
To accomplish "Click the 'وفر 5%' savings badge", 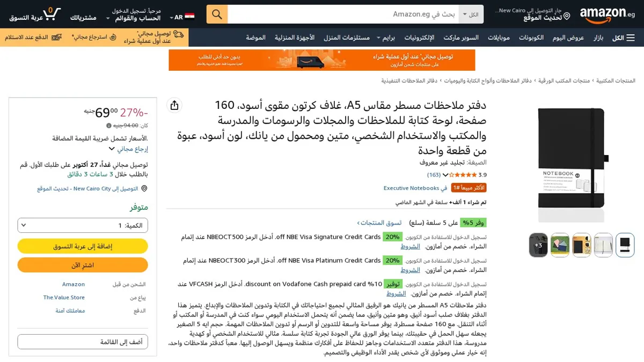I will tap(474, 223).
